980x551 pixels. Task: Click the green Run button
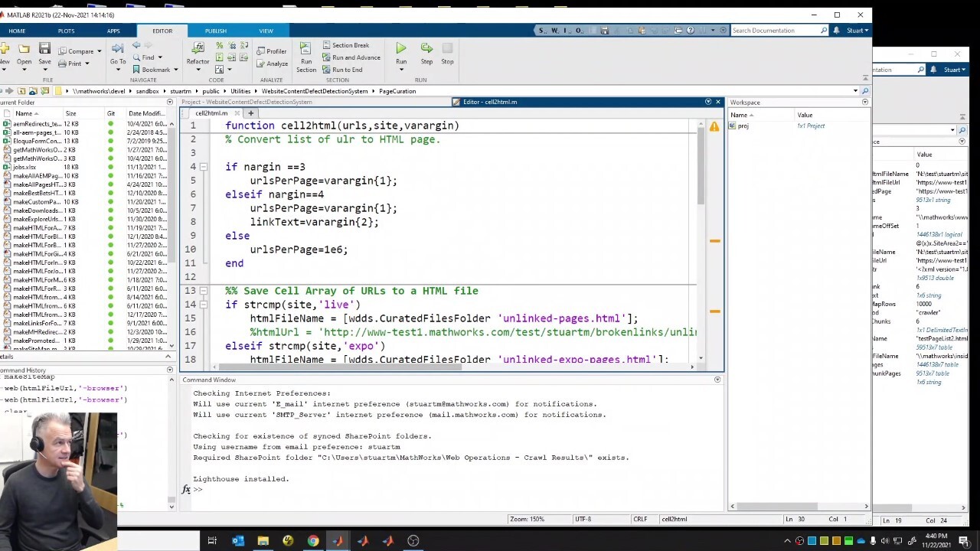[x=400, y=49]
